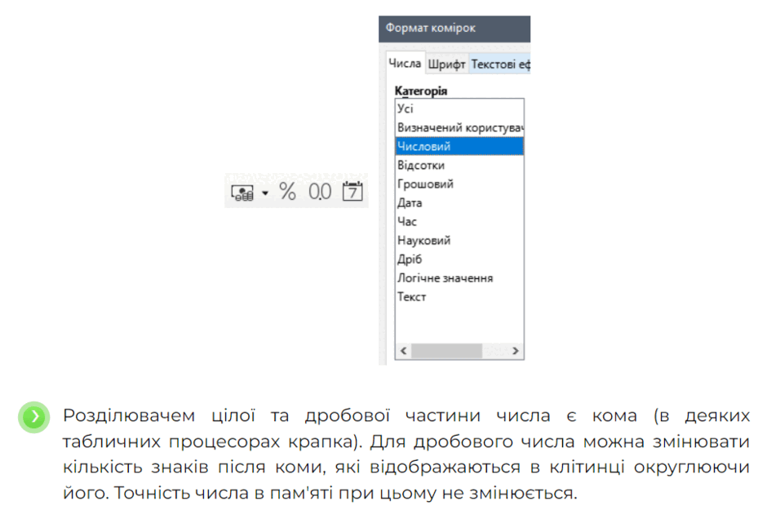Select the Логічне значення category

pos(459,278)
